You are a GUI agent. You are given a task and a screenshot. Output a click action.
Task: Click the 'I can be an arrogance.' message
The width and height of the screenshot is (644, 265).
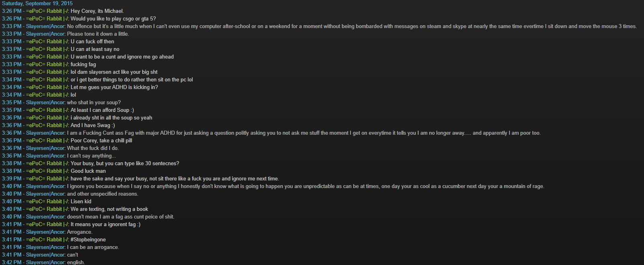pyautogui.click(x=93, y=247)
